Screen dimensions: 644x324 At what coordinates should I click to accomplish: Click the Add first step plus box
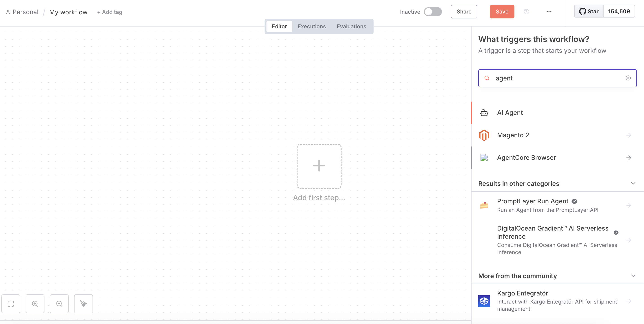pyautogui.click(x=319, y=166)
